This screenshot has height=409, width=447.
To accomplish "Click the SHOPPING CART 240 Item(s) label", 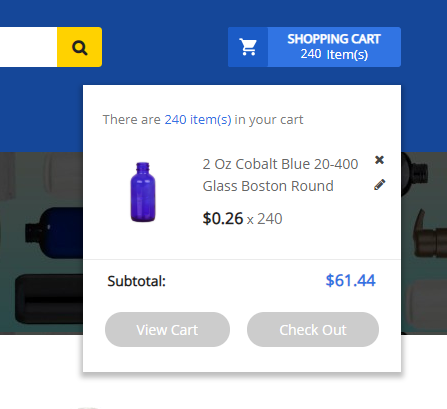I will tap(334, 47).
